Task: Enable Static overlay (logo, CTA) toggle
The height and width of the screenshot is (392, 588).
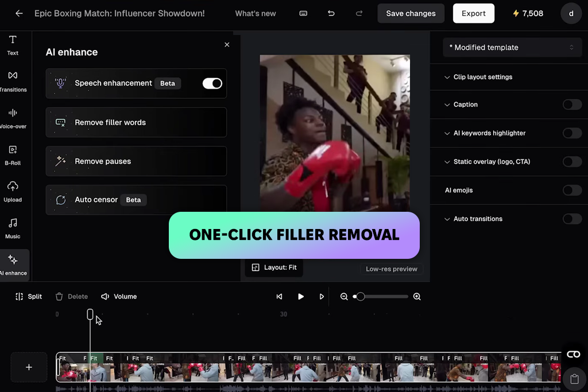Action: click(x=572, y=161)
